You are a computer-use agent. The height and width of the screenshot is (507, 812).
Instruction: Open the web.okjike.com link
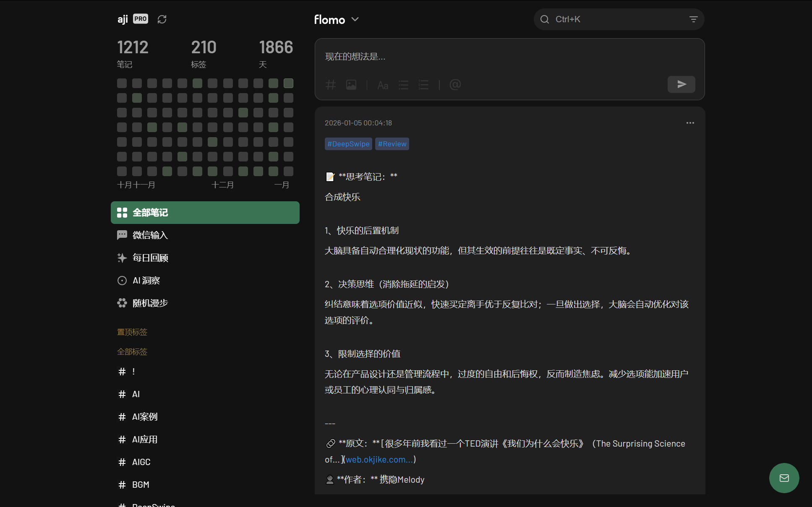379,460
